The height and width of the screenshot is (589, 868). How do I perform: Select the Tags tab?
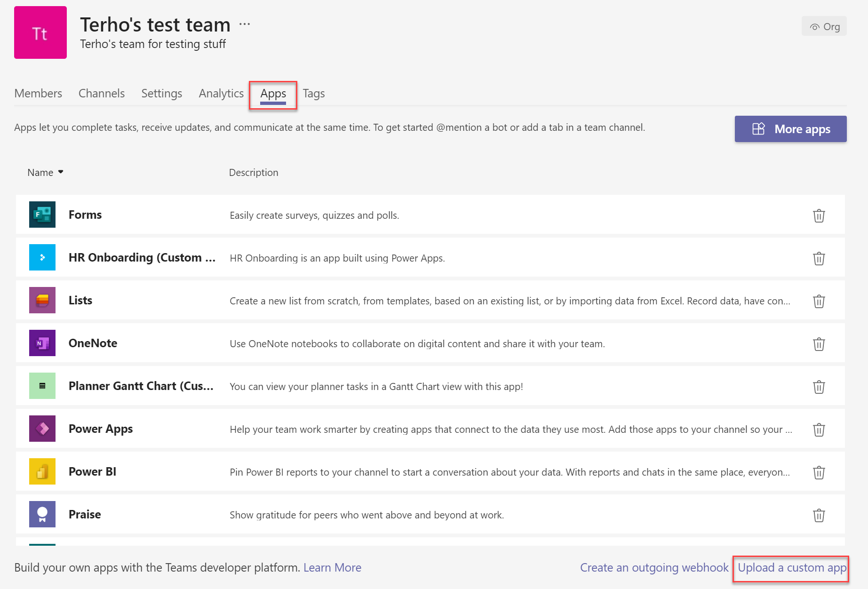click(314, 94)
